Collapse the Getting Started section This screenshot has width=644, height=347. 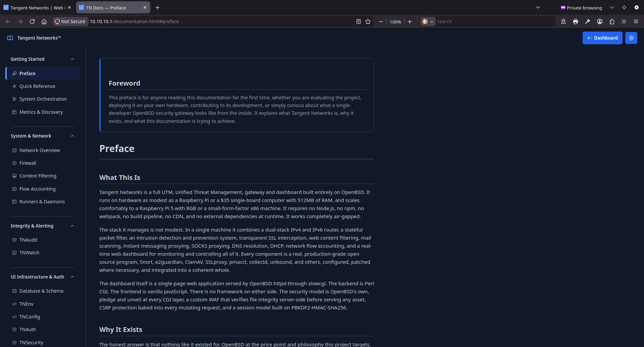(x=72, y=59)
